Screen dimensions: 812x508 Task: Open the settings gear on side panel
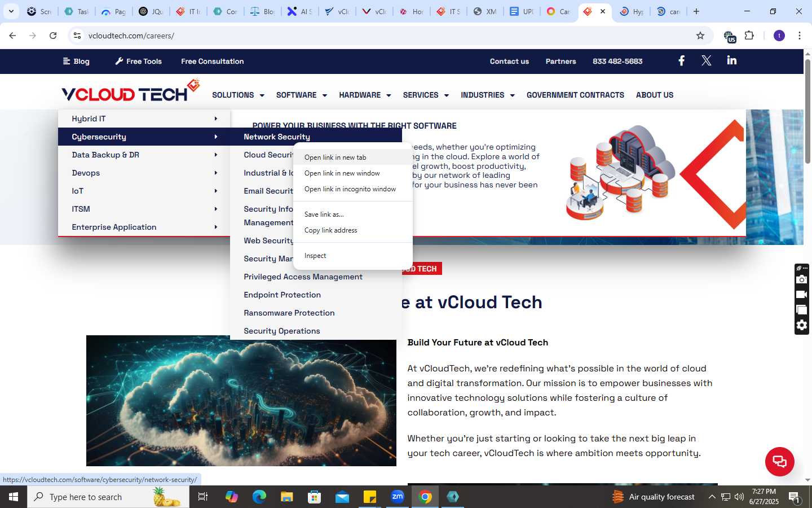[802, 325]
